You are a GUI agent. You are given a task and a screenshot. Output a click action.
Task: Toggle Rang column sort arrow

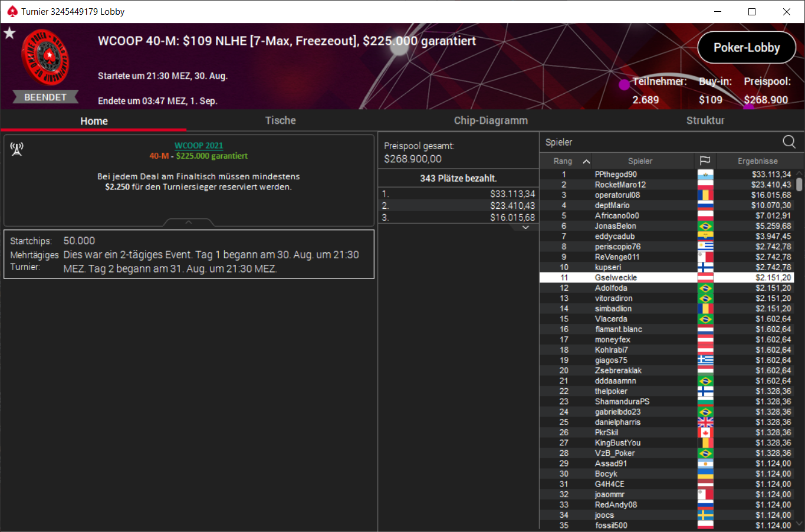point(586,161)
